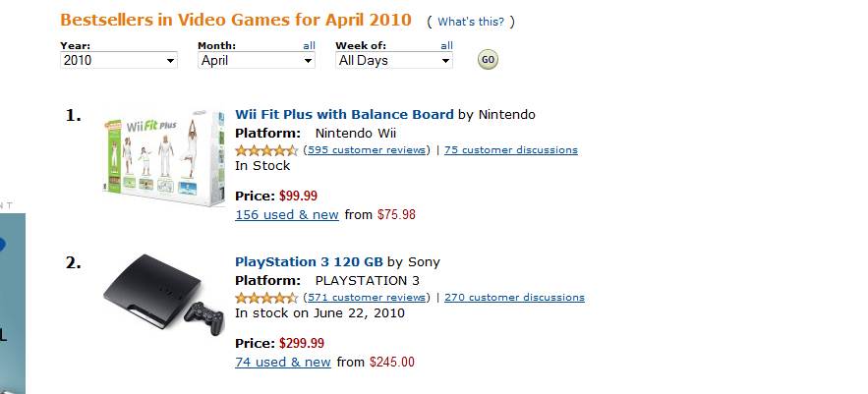Open Wii Fit Plus with Balance Board title
The height and width of the screenshot is (394, 868).
pyautogui.click(x=344, y=115)
